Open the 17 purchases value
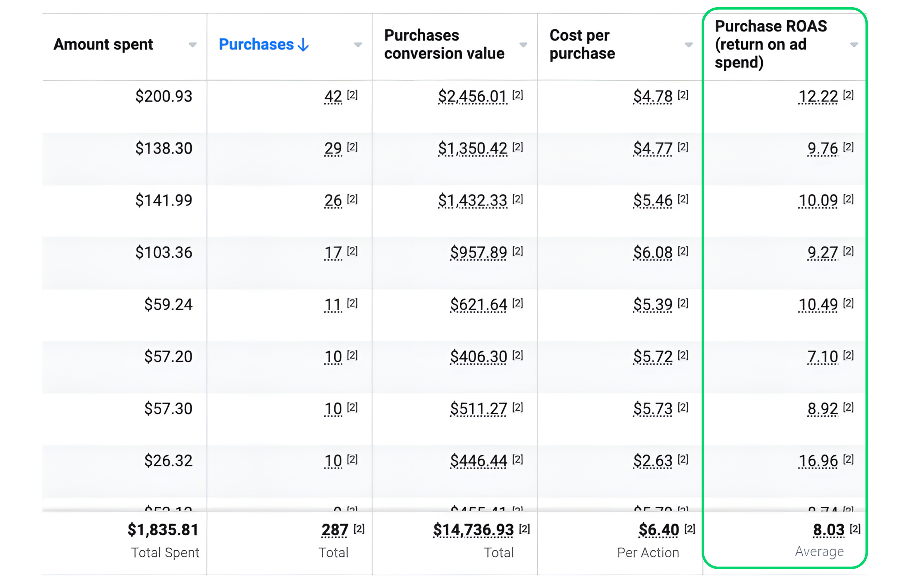 coord(333,252)
